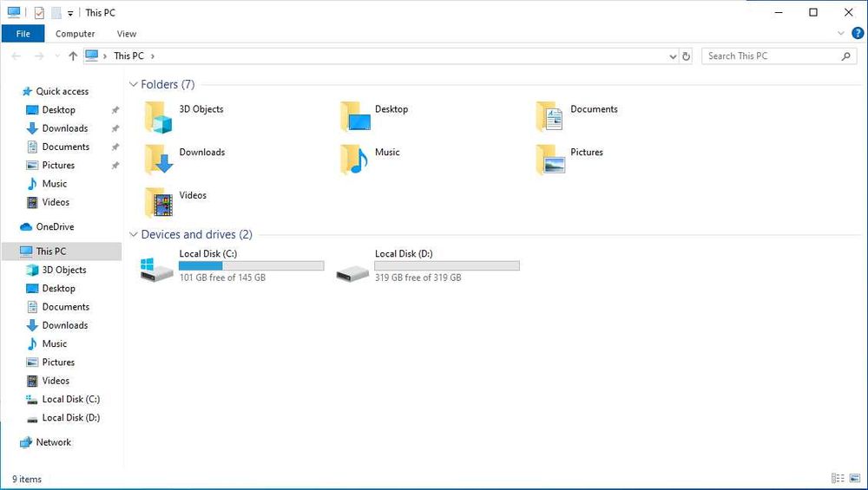Click the This PC monitor icon in address bar
The image size is (868, 490).
tap(92, 56)
